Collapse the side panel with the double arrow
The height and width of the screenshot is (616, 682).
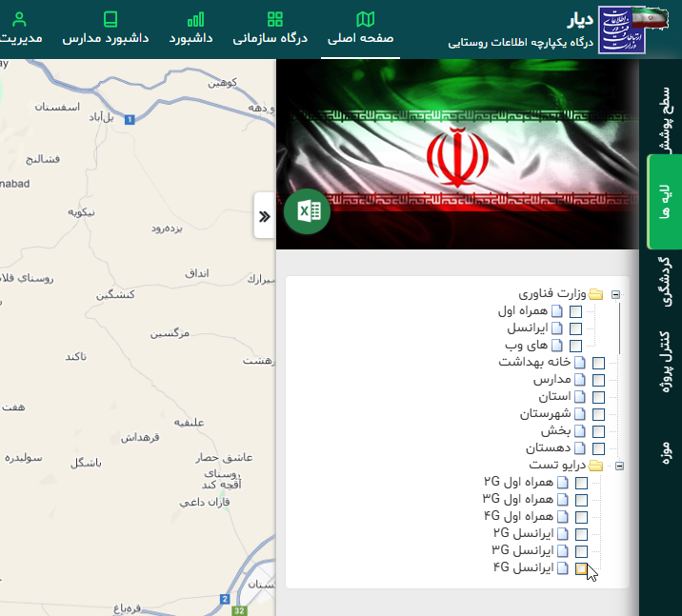point(264,216)
